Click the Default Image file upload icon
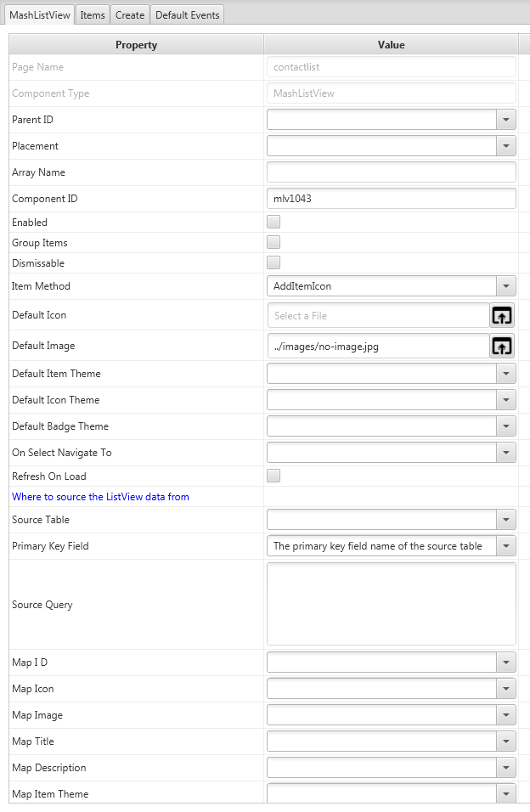The height and width of the screenshot is (812, 530). point(502,347)
